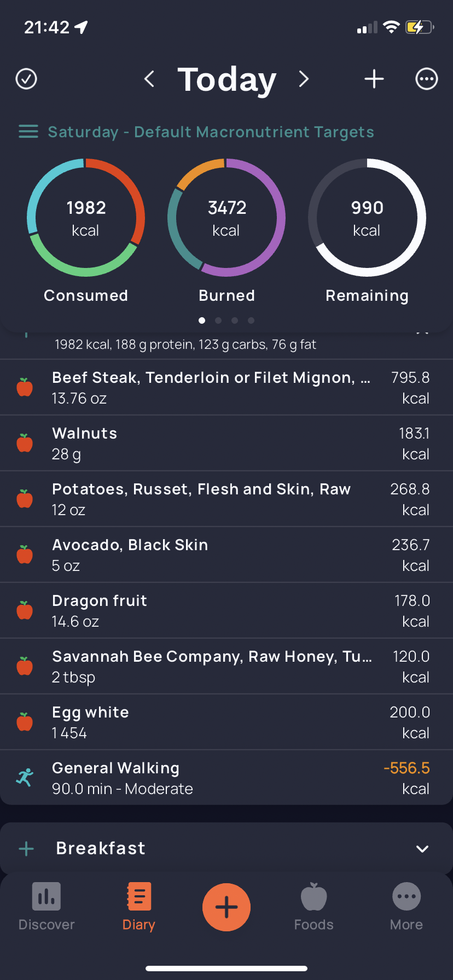Viewport: 453px width, 980px height.
Task: Open the More tab
Action: coord(406,907)
